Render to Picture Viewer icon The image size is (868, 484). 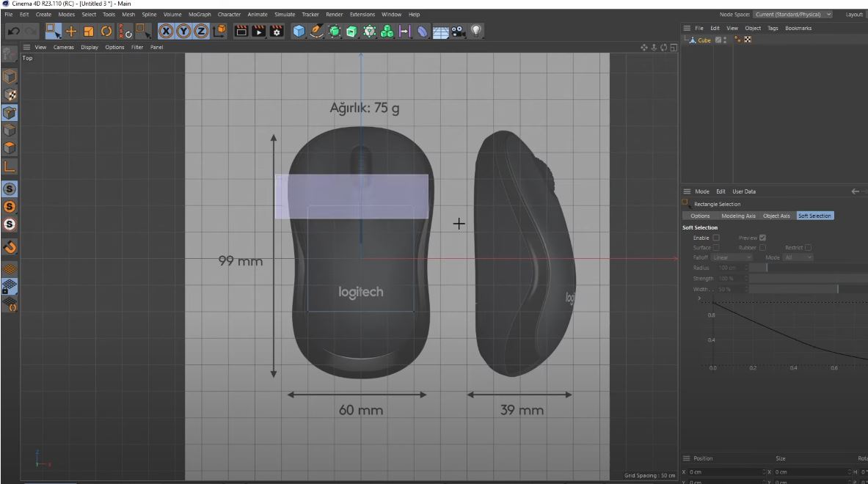(258, 31)
